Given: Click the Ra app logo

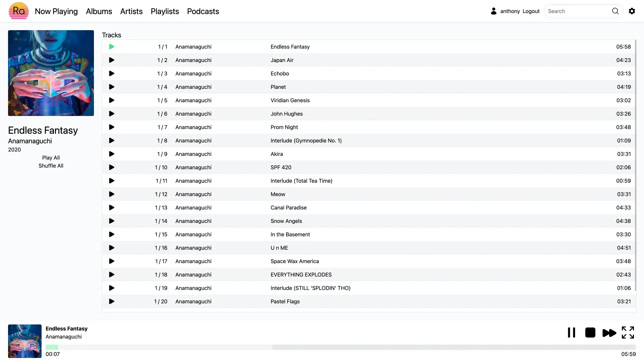Looking at the screenshot, I should tap(18, 11).
